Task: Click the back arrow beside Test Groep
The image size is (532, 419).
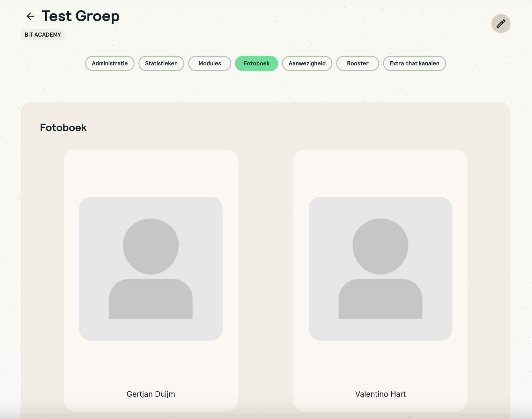Action: pyautogui.click(x=30, y=16)
